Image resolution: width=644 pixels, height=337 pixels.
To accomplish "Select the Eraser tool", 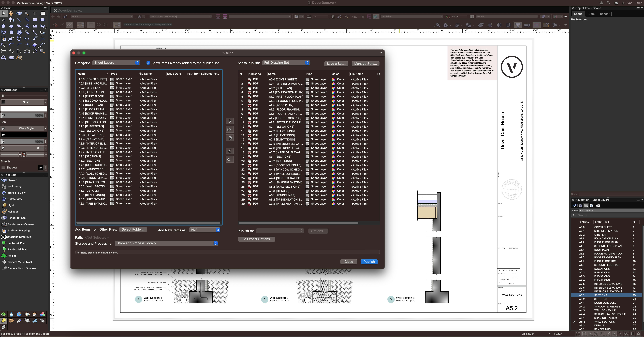I will 35,45.
